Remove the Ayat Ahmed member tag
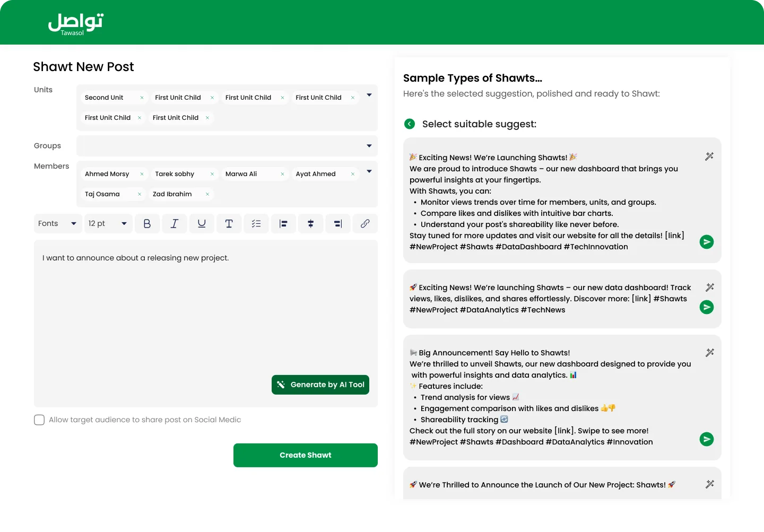The height and width of the screenshot is (532, 764). click(x=353, y=174)
